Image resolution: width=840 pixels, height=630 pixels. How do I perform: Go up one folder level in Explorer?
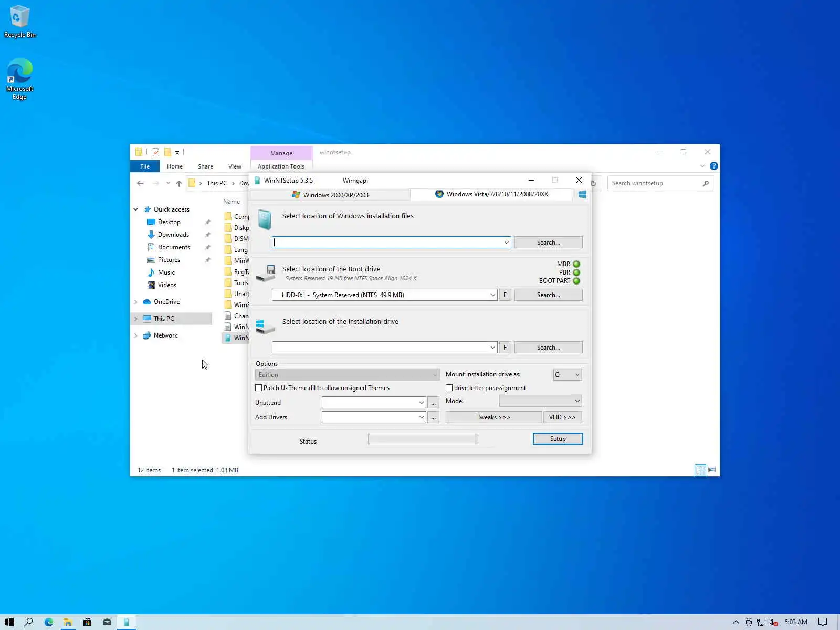pos(179,183)
